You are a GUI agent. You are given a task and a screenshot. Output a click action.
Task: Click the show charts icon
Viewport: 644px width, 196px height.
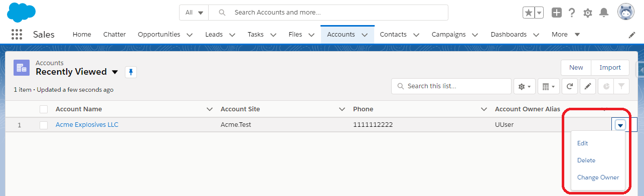(606, 86)
